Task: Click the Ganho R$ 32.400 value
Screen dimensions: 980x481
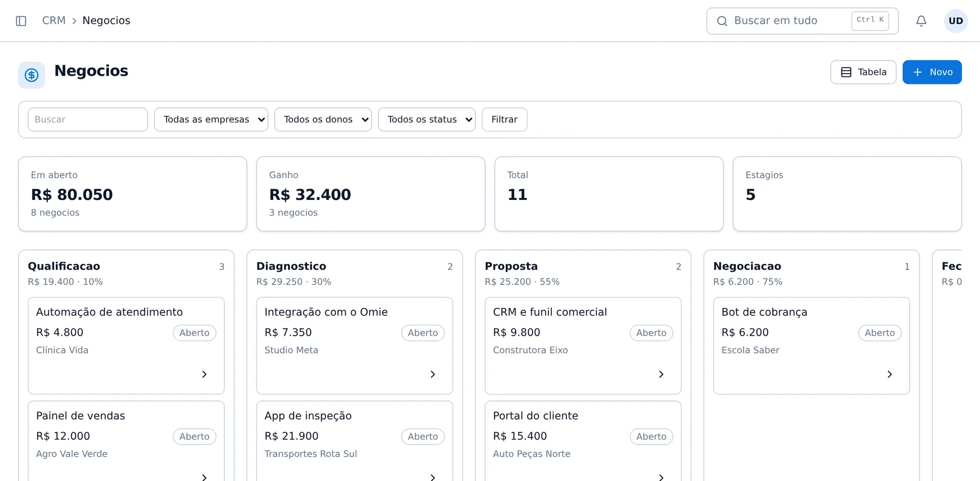Action: click(310, 194)
